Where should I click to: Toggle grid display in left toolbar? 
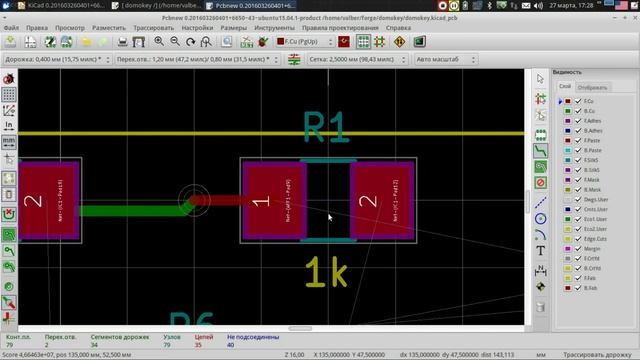click(9, 94)
